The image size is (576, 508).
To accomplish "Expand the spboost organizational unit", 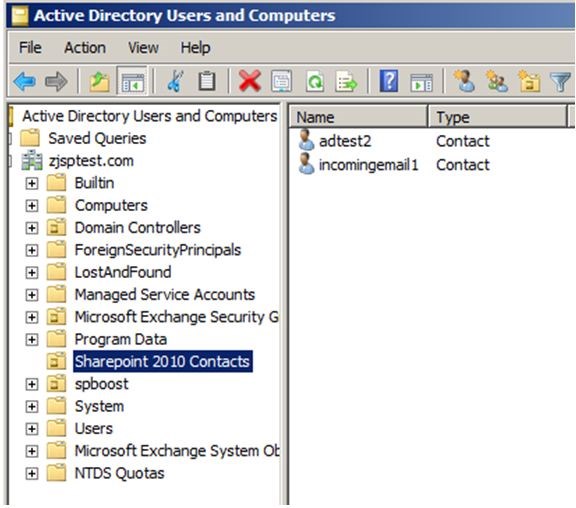I will [x=32, y=384].
